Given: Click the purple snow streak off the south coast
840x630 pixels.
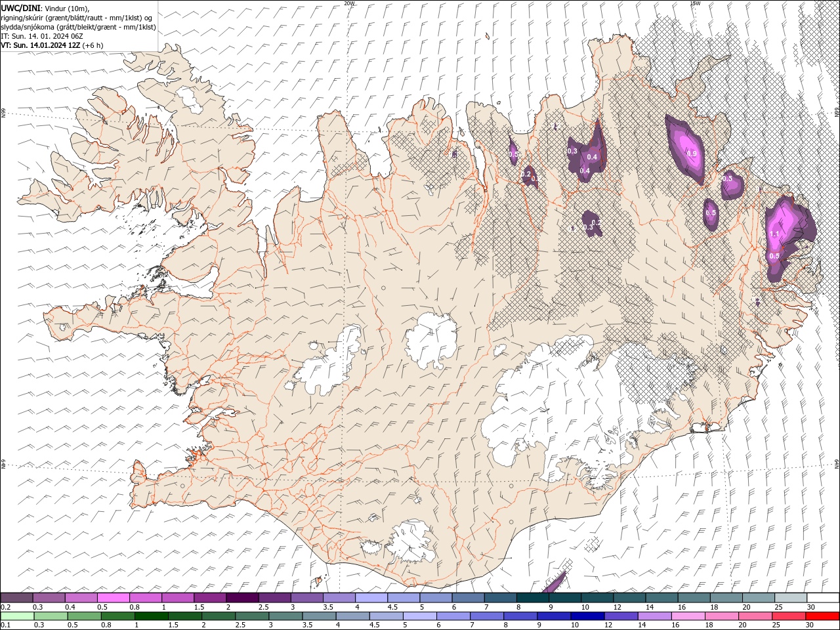Looking at the screenshot, I should coord(555,582).
